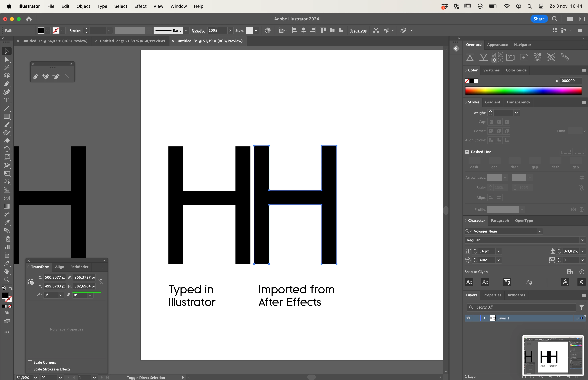Select the Hand tool
Viewport: 588px width, 380px height.
7,271
